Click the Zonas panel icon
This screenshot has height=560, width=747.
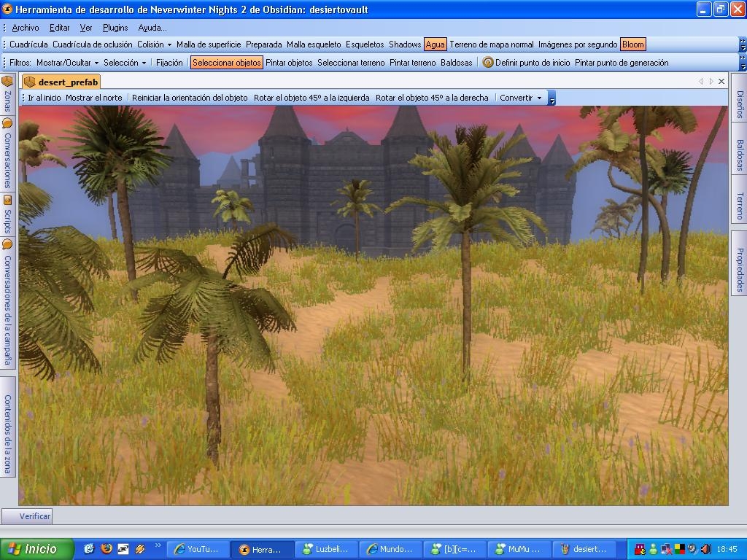pos(7,81)
